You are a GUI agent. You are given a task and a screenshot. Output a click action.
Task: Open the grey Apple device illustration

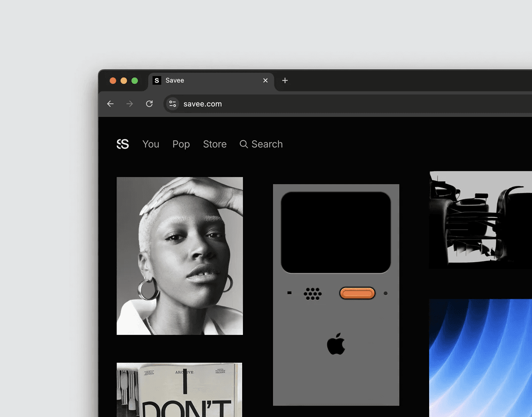336,295
